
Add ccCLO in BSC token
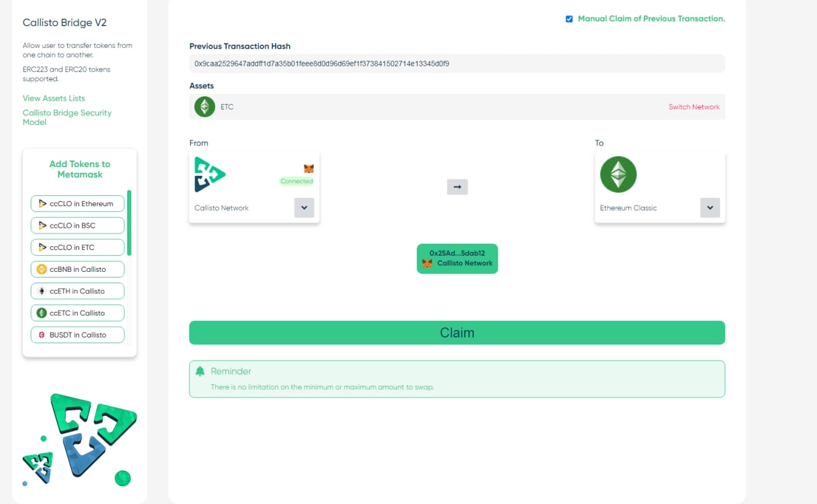(77, 225)
